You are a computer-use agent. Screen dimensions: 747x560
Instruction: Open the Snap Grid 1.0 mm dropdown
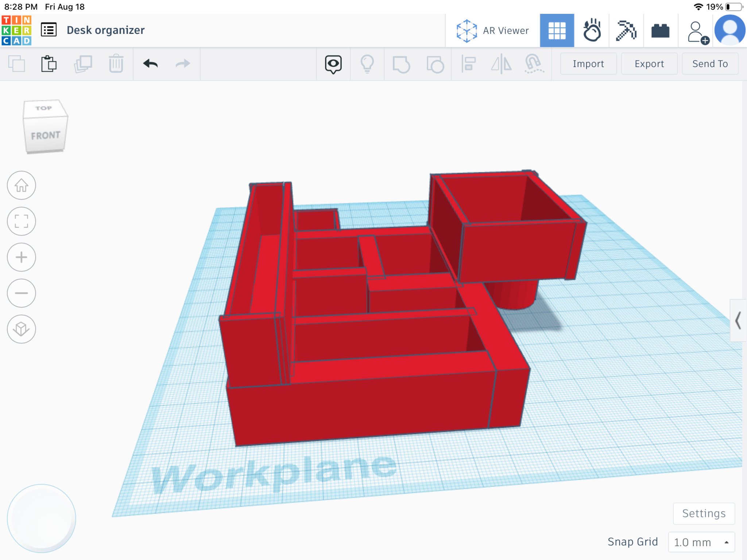pos(701,542)
